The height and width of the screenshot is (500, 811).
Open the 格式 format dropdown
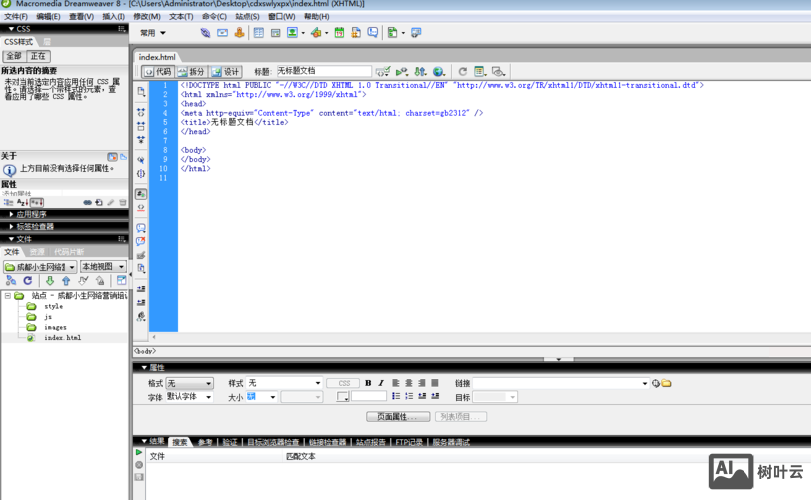pos(189,383)
